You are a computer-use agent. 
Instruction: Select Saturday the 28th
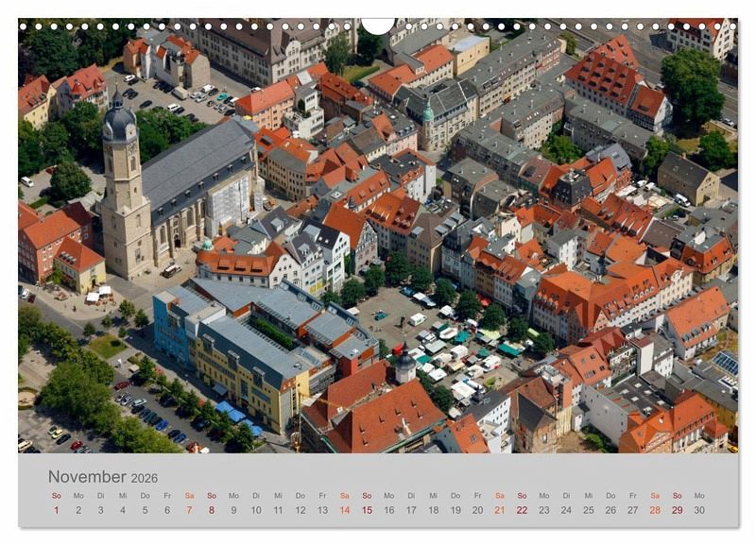tap(655, 510)
